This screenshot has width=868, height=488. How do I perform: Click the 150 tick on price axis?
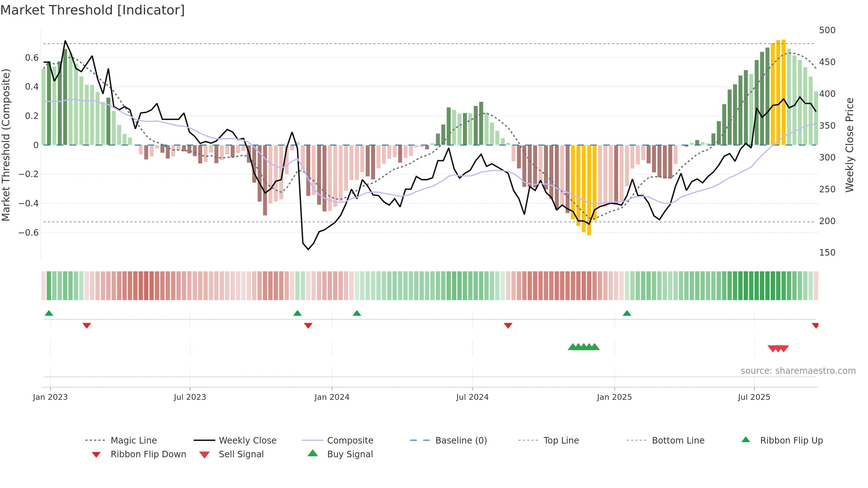click(x=827, y=252)
